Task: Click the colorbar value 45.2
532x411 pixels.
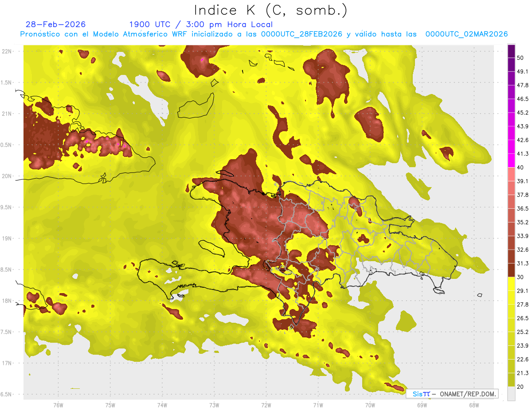Action: [x=523, y=113]
